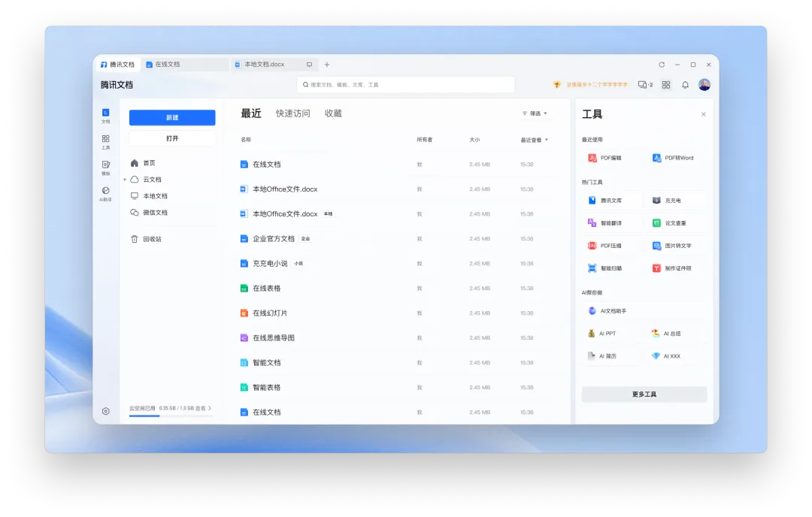Screen dimensions: 812x517
Task: Open the membership crown promo link
Action: click(590, 84)
